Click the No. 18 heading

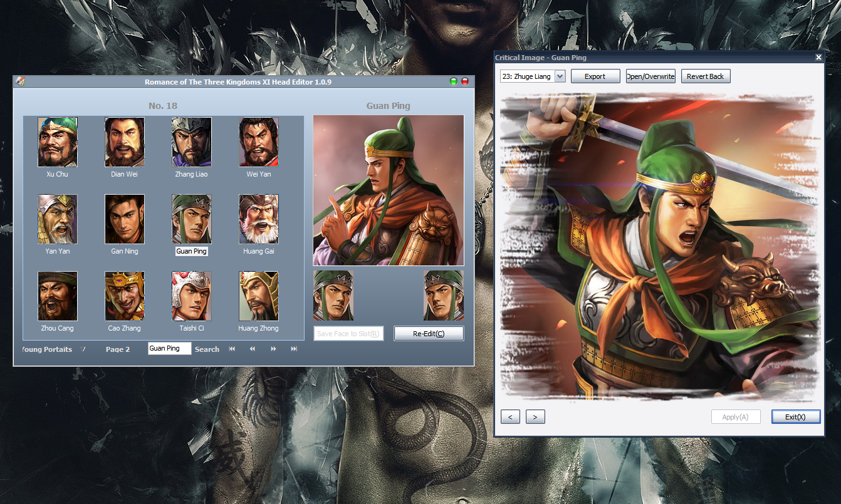coord(163,106)
